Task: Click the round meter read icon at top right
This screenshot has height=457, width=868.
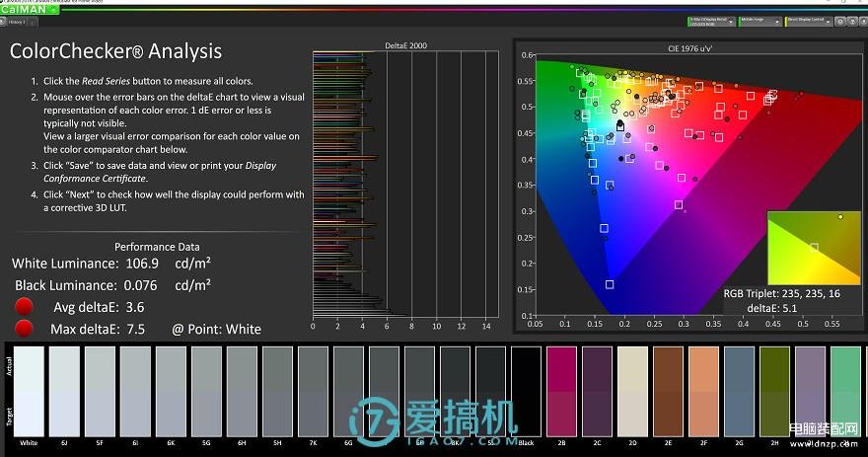Action: click(840, 22)
